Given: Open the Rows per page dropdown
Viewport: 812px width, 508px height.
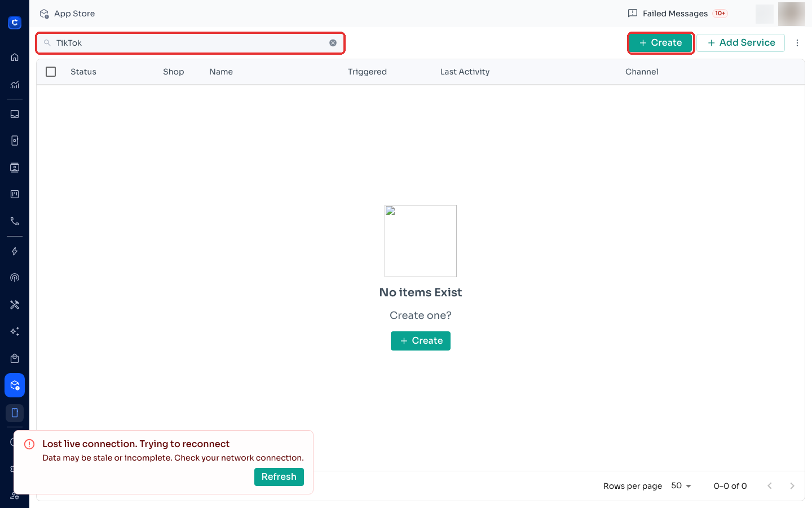Looking at the screenshot, I should click(681, 486).
